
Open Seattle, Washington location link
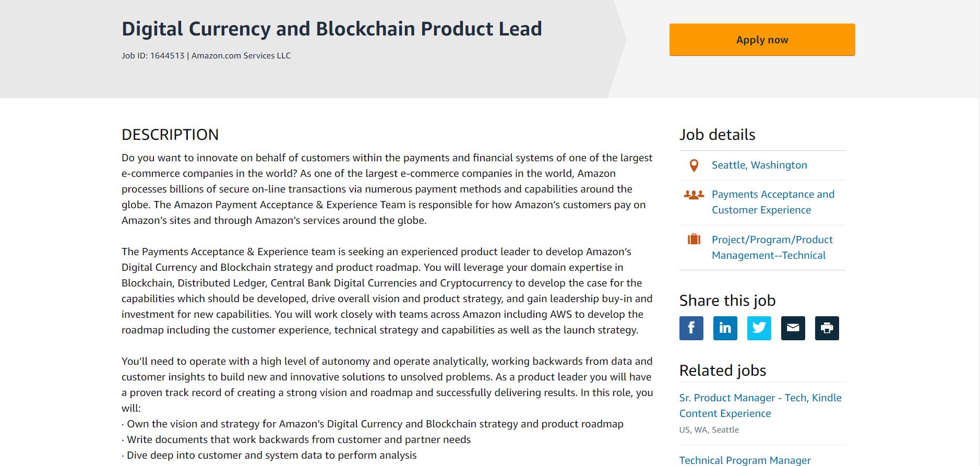tap(759, 165)
